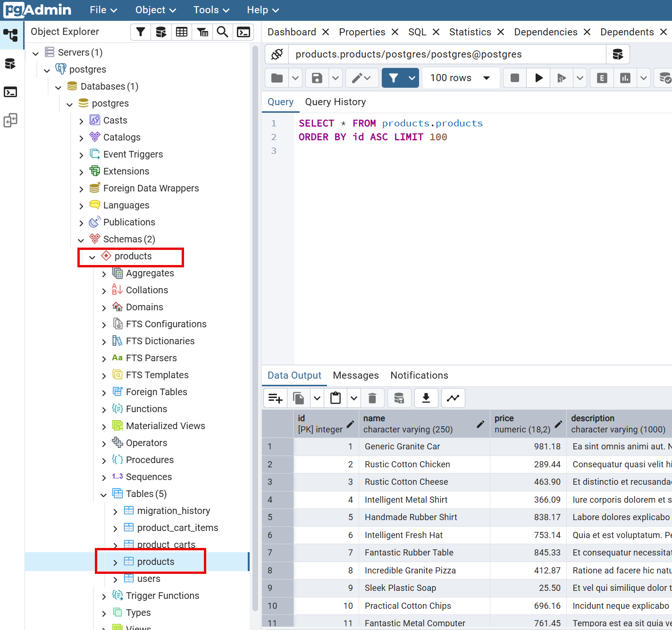Viewport: 672px width, 630px height.
Task: Click the Save file disk icon
Action: click(317, 78)
